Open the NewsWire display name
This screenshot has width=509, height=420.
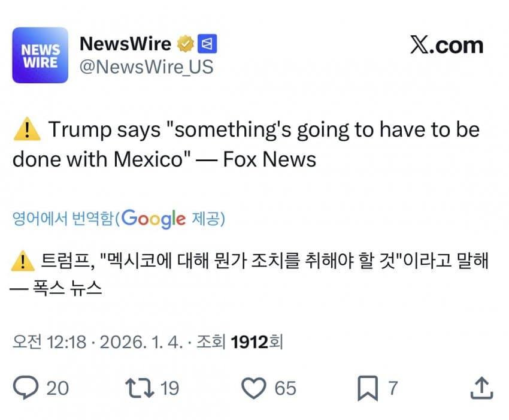tap(125, 44)
